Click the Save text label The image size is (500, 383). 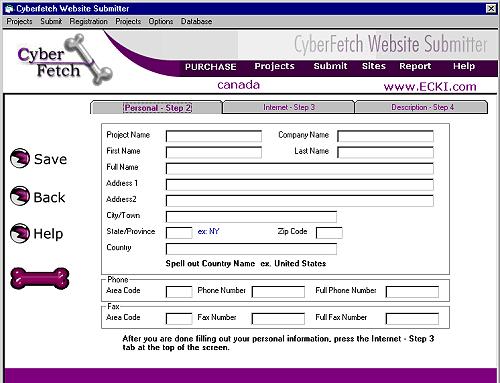point(50,159)
